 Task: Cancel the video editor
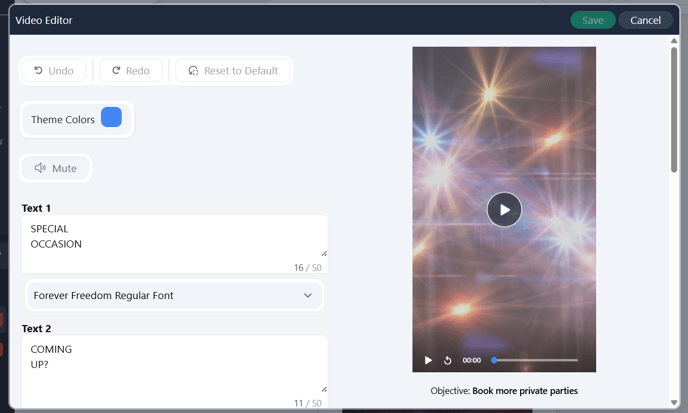tap(645, 20)
